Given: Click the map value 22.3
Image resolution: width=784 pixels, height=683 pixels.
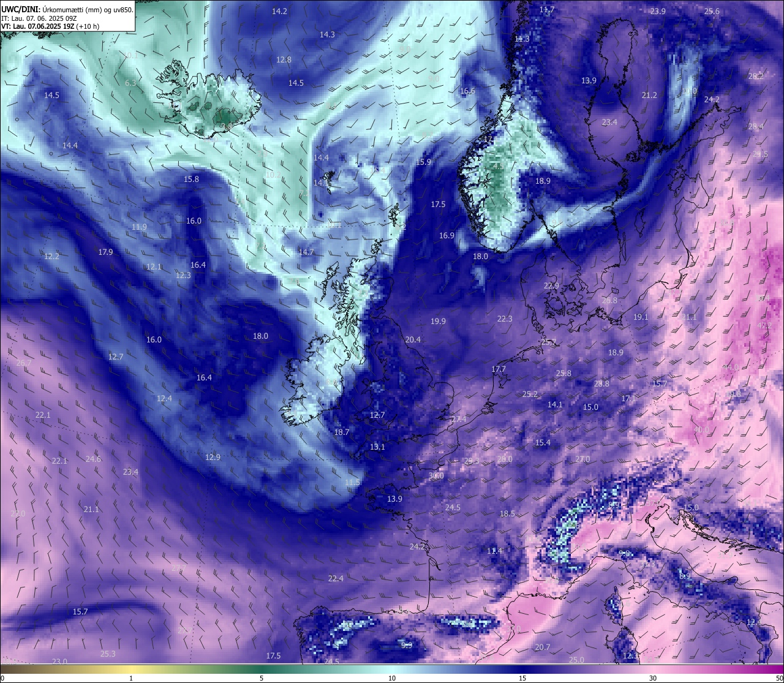Looking at the screenshot, I should click(x=505, y=319).
